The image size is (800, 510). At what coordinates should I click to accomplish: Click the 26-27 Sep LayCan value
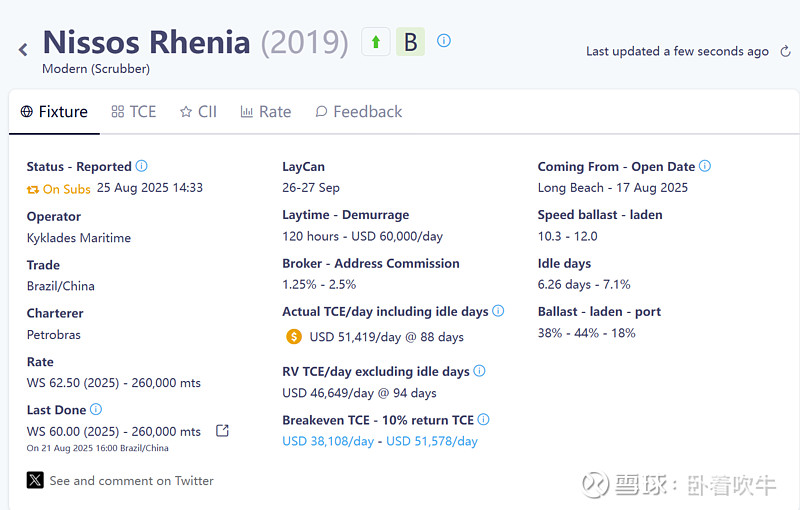311,188
